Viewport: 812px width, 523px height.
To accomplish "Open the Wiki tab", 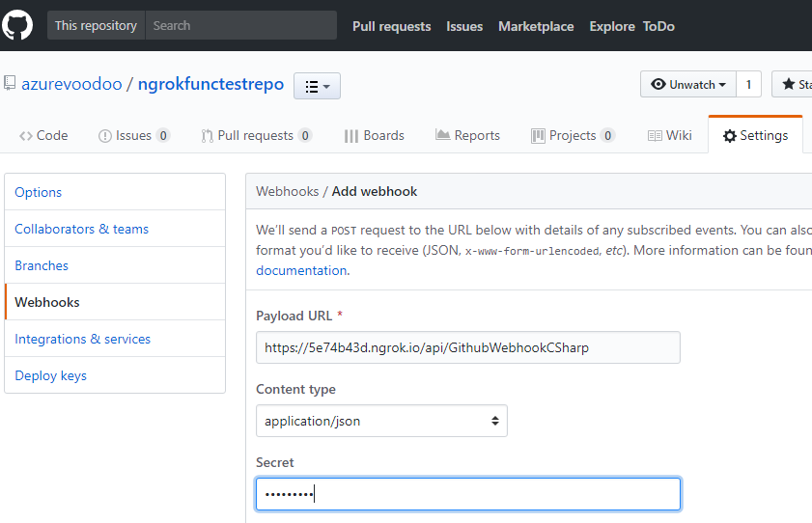I will tap(669, 135).
